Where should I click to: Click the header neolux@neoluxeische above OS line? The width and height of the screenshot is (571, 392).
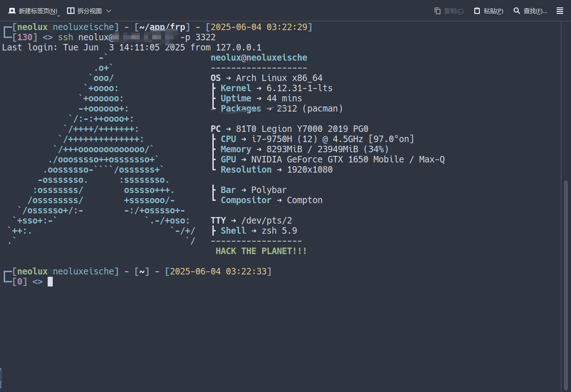tap(259, 58)
